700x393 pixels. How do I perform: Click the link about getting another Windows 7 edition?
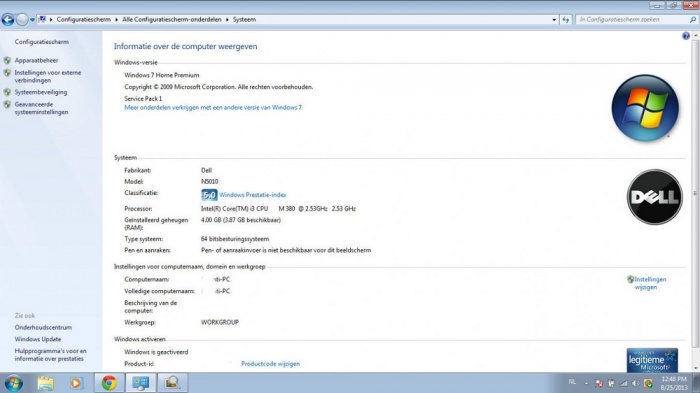[213, 108]
